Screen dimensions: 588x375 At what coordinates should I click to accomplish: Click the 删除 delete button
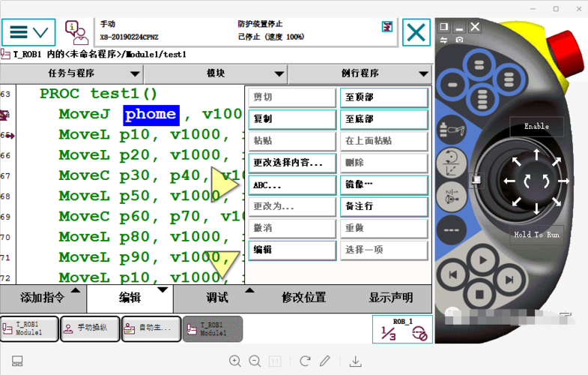click(384, 163)
